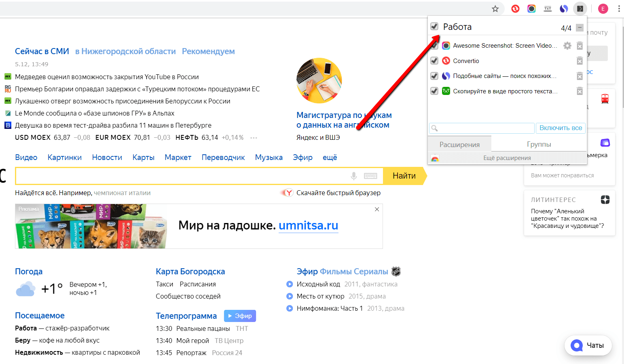Click the microphone voice search icon
This screenshot has height=364, width=624.
(354, 176)
